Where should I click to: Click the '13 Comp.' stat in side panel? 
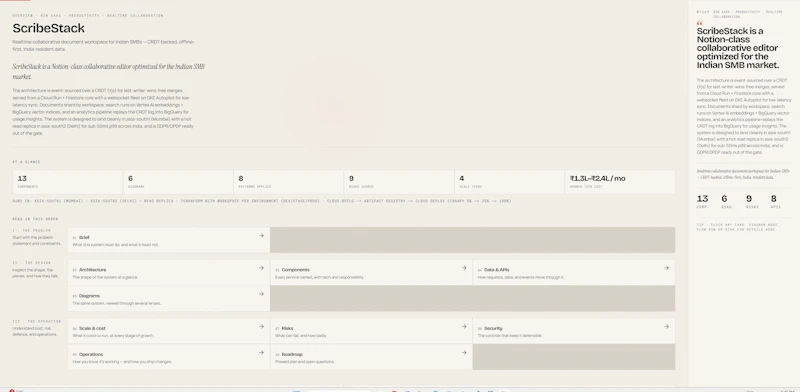pos(703,201)
